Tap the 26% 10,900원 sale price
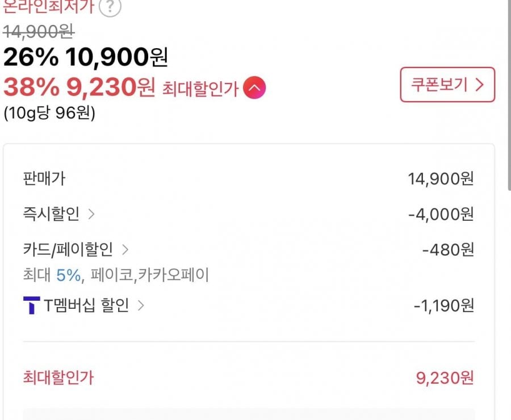The width and height of the screenshot is (511, 420). coord(85,57)
